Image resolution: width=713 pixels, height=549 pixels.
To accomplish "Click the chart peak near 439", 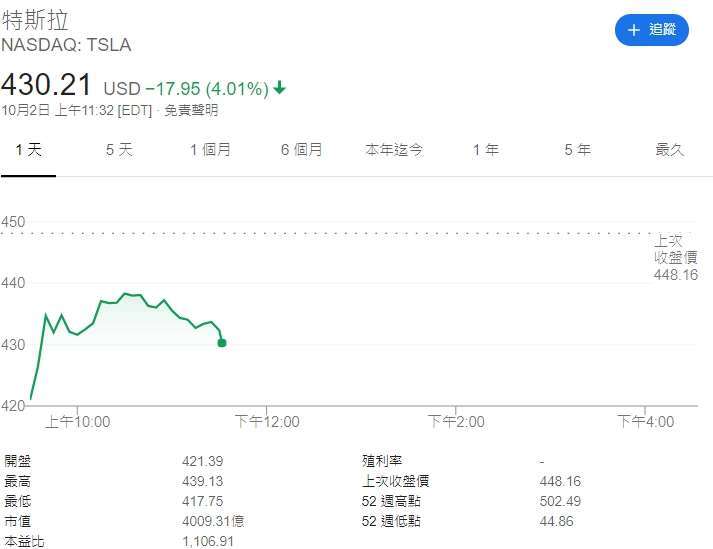I will click(x=125, y=294).
